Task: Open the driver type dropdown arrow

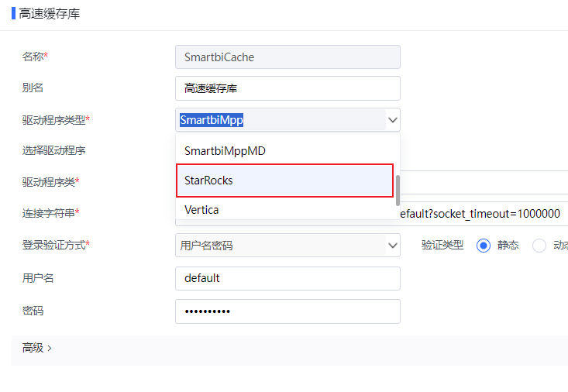Action: (393, 120)
